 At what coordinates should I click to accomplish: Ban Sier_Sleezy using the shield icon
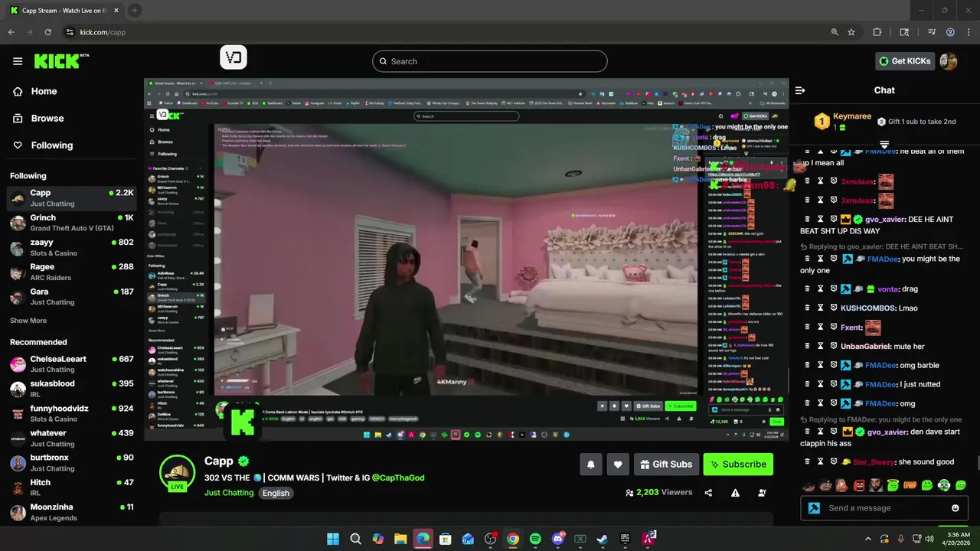tap(834, 462)
